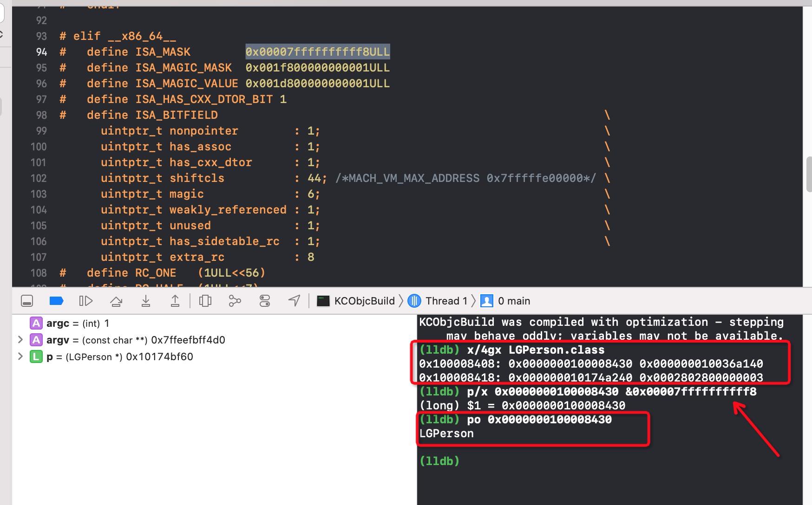Viewport: 812px width, 505px height.
Task: Click line number 94 in gutter
Action: 41,52
